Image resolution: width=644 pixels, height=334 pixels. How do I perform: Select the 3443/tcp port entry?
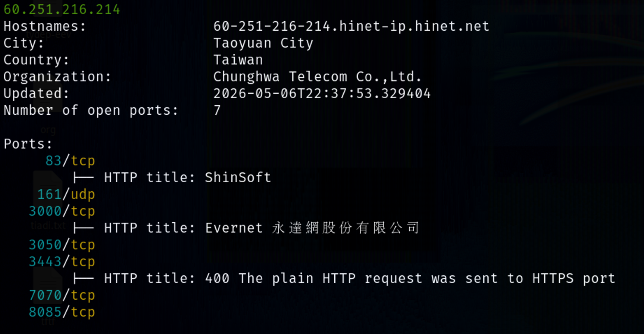tap(62, 262)
